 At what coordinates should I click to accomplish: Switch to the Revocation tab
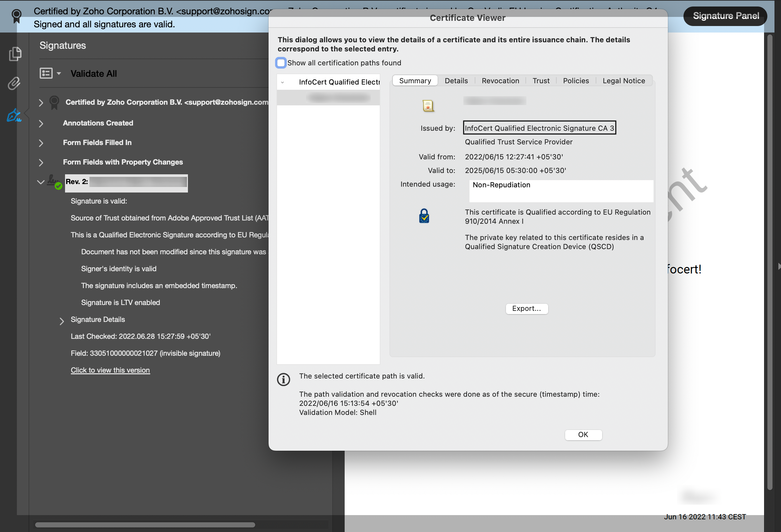point(500,81)
